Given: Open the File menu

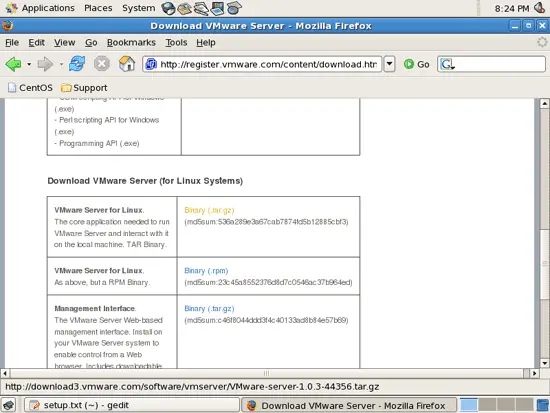Looking at the screenshot, I should (12, 42).
